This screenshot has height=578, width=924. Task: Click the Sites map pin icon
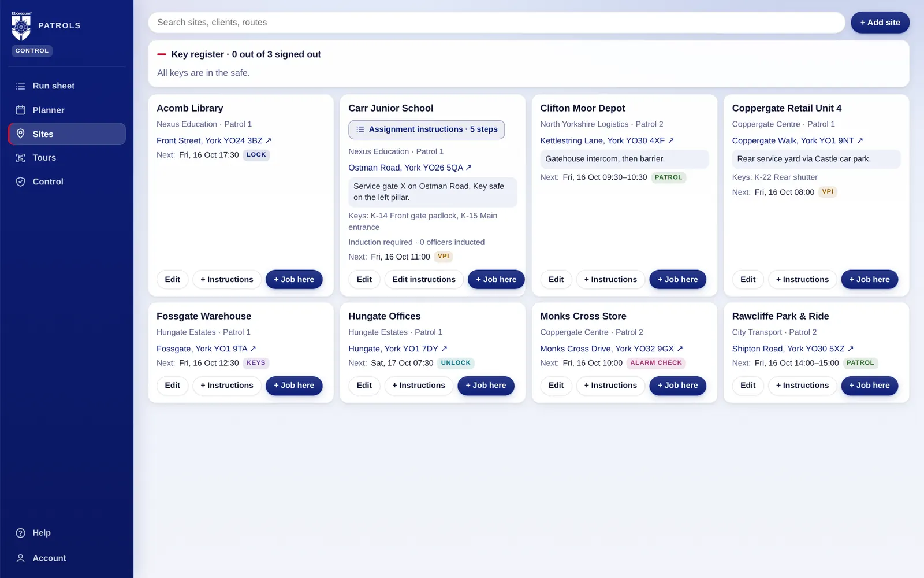(20, 134)
